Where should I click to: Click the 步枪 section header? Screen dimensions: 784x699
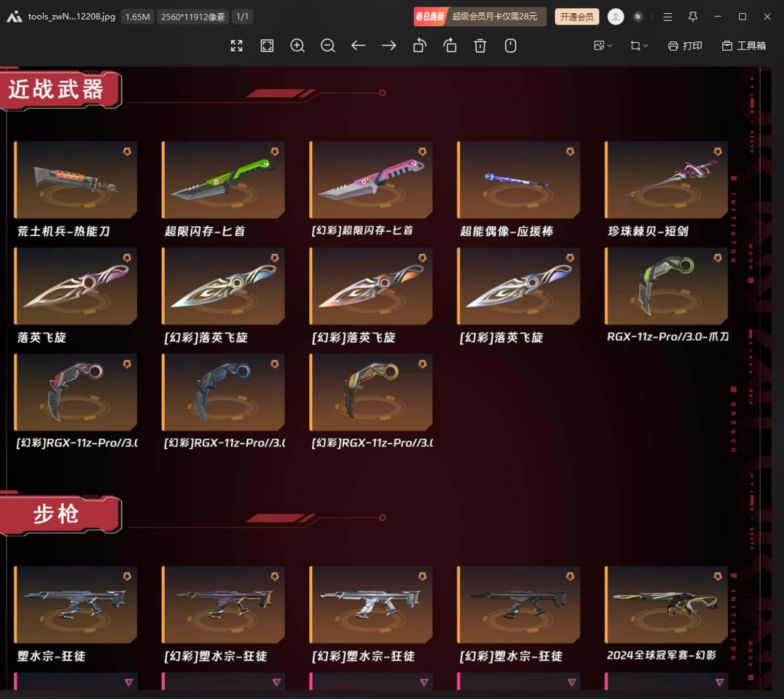(x=60, y=515)
